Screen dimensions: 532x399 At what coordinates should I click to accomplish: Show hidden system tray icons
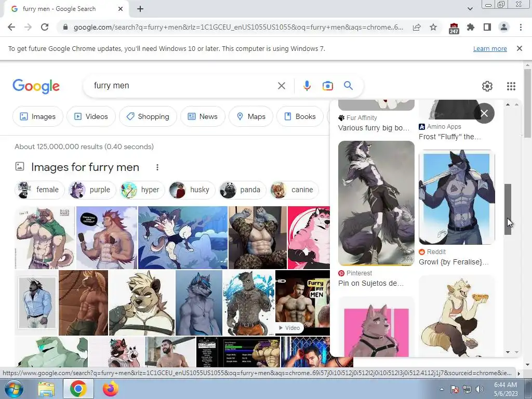(x=442, y=389)
